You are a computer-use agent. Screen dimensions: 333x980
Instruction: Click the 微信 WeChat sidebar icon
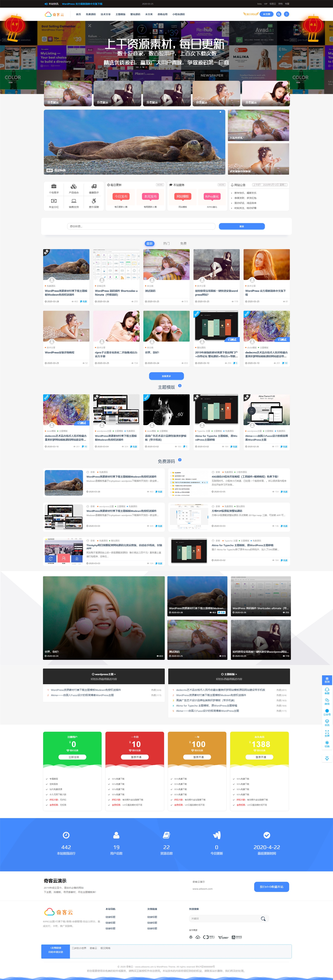click(x=327, y=701)
